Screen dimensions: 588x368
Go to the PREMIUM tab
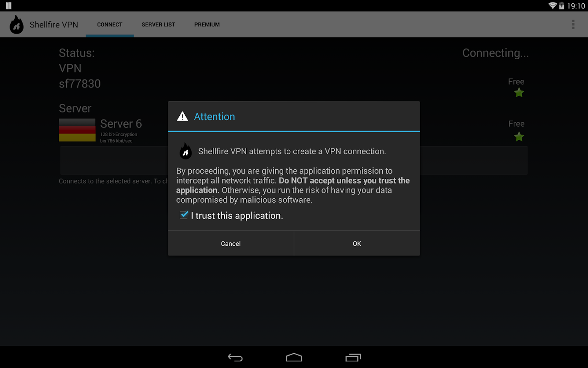[x=207, y=25]
